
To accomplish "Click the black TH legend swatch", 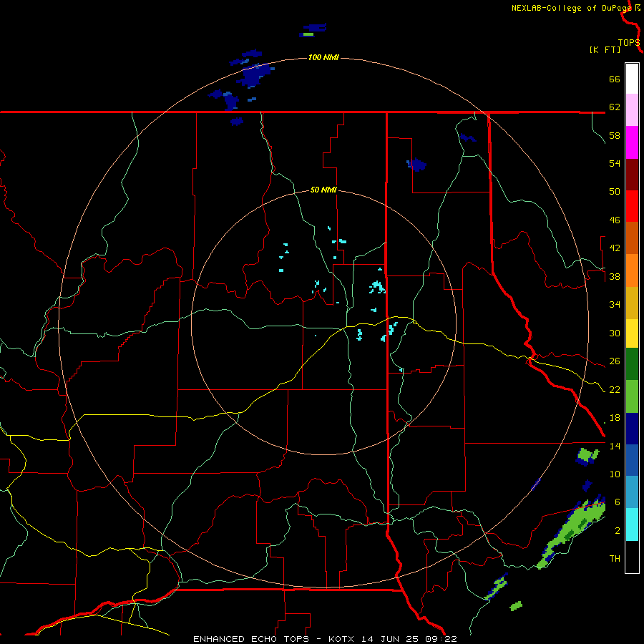I will tap(632, 557).
